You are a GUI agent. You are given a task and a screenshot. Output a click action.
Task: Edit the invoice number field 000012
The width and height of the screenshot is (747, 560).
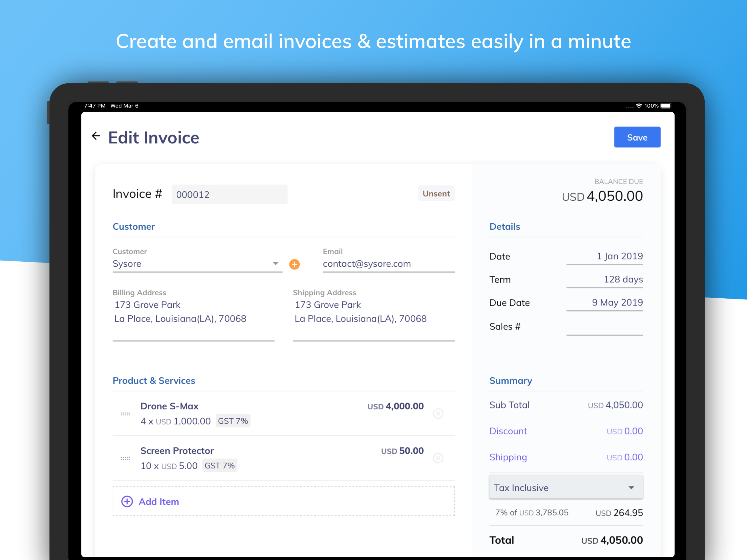[229, 194]
